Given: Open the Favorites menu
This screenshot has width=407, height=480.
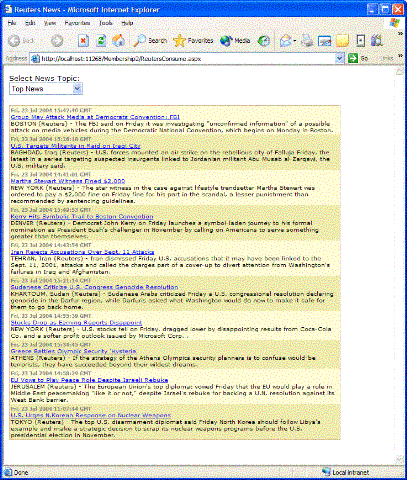Looking at the screenshot, I should [x=77, y=23].
